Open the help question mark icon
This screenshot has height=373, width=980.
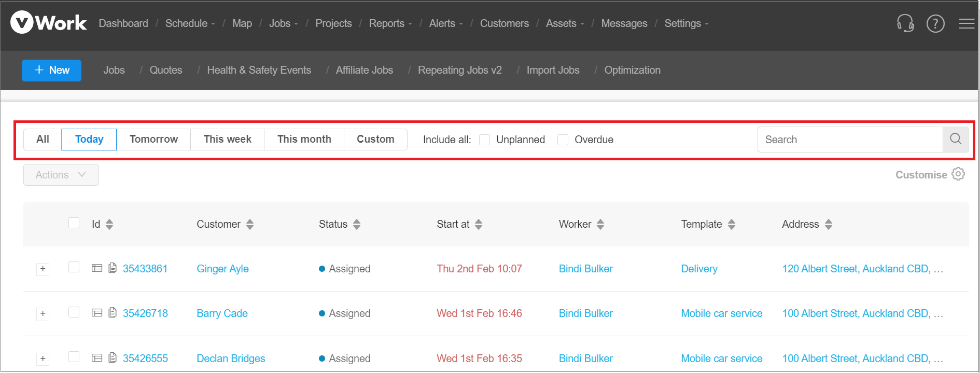click(935, 23)
